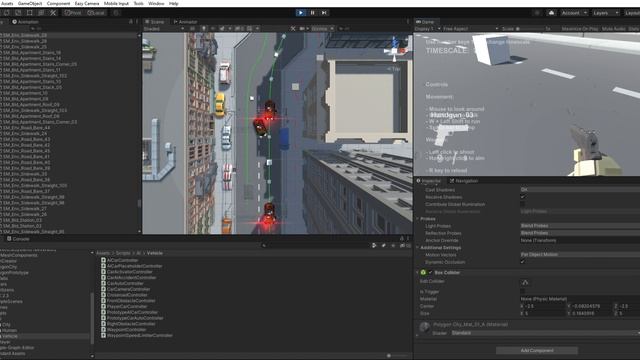Open scene tools wrench icon
The width and height of the screenshot is (640, 360).
(x=293, y=29)
